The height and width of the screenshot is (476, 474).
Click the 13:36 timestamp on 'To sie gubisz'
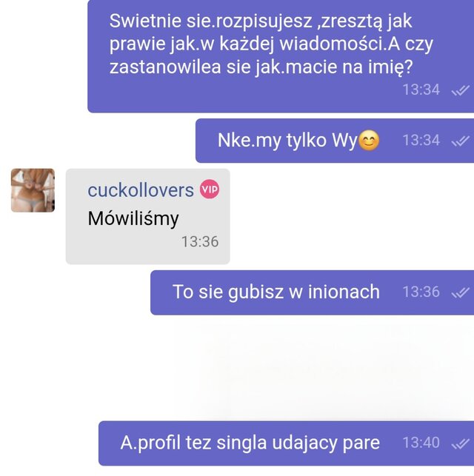[421, 292]
